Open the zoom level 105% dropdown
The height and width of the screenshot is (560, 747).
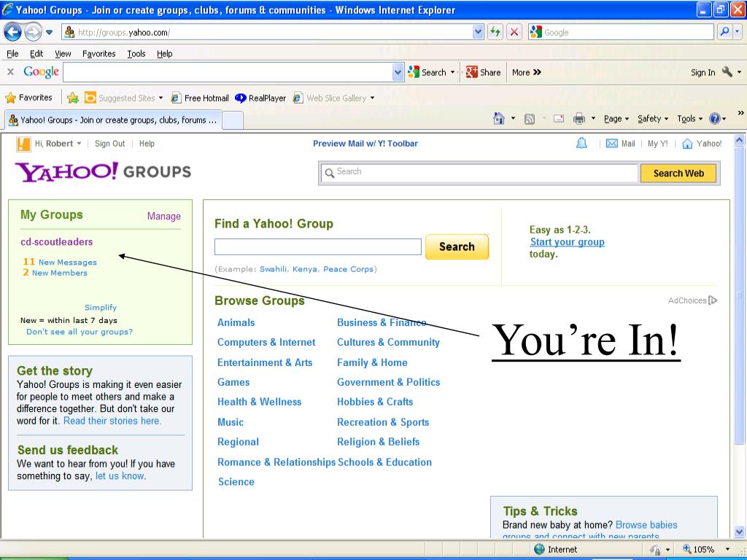(x=727, y=549)
